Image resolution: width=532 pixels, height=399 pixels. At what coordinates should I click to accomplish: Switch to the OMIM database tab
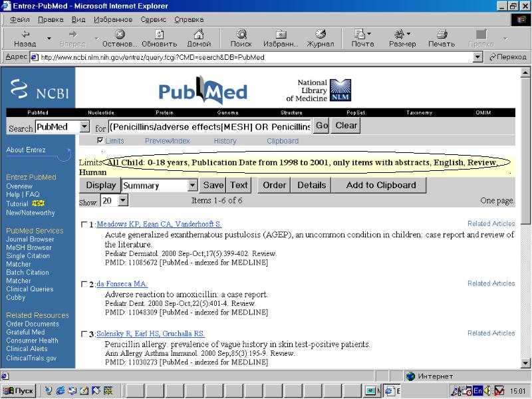pyautogui.click(x=483, y=112)
